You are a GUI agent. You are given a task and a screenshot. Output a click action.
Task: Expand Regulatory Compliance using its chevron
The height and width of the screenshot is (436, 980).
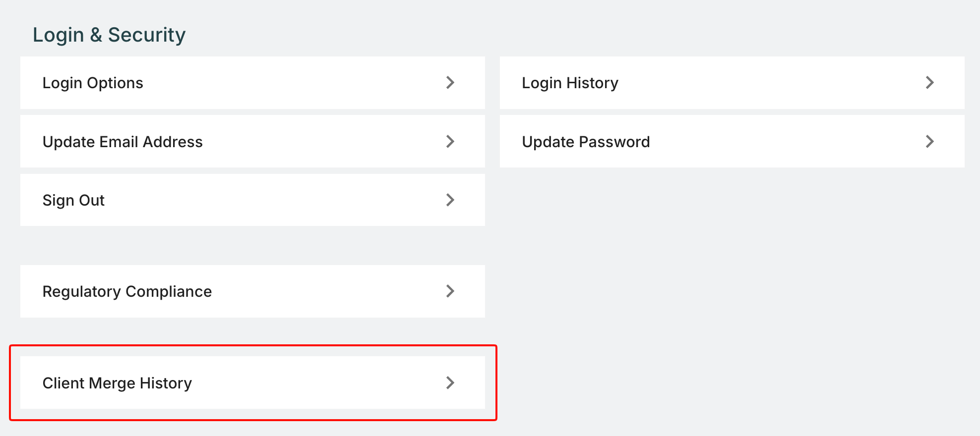tap(450, 291)
